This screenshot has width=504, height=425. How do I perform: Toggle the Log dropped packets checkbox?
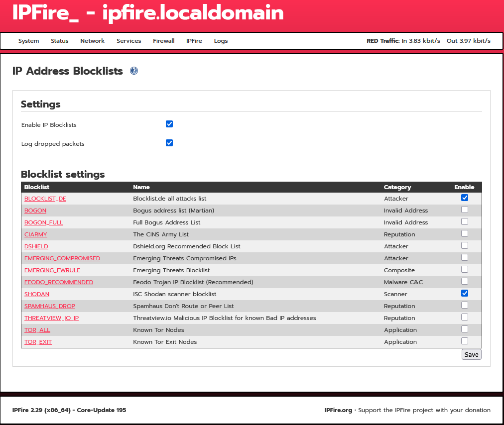pos(169,143)
